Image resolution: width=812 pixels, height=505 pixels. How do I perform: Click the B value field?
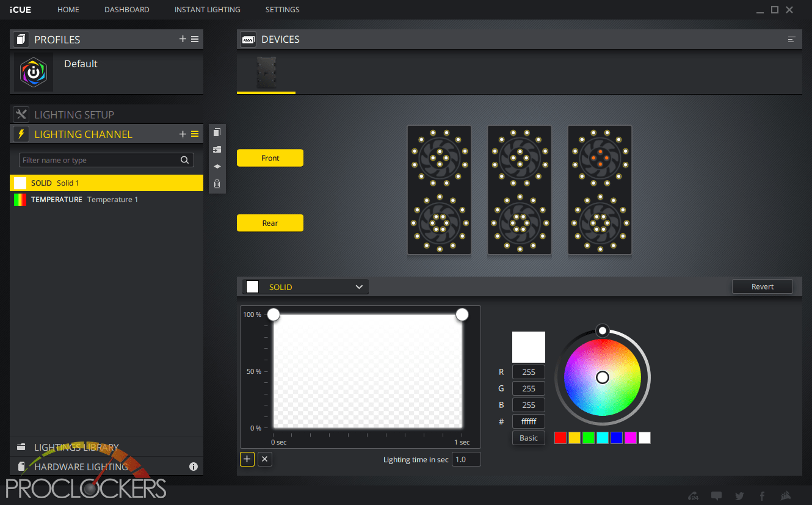(x=529, y=405)
